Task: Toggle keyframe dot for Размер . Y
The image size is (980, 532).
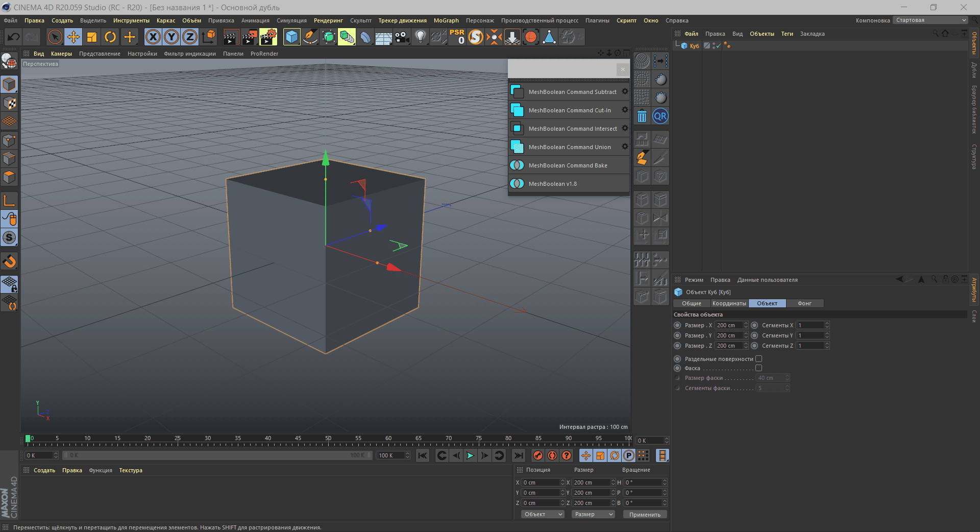Action: [x=677, y=335]
